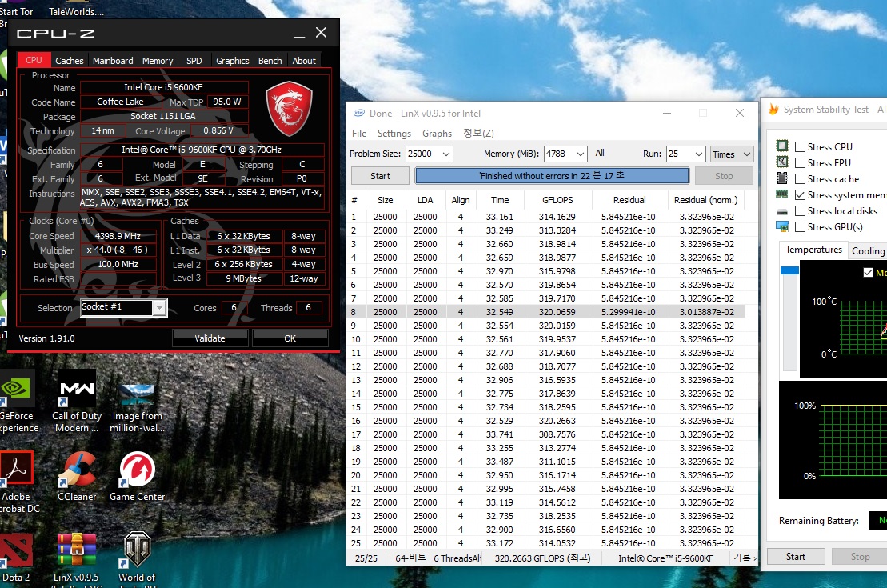The image size is (887, 588).
Task: Enable the Stress GPU(s) checkbox
Action: (800, 227)
